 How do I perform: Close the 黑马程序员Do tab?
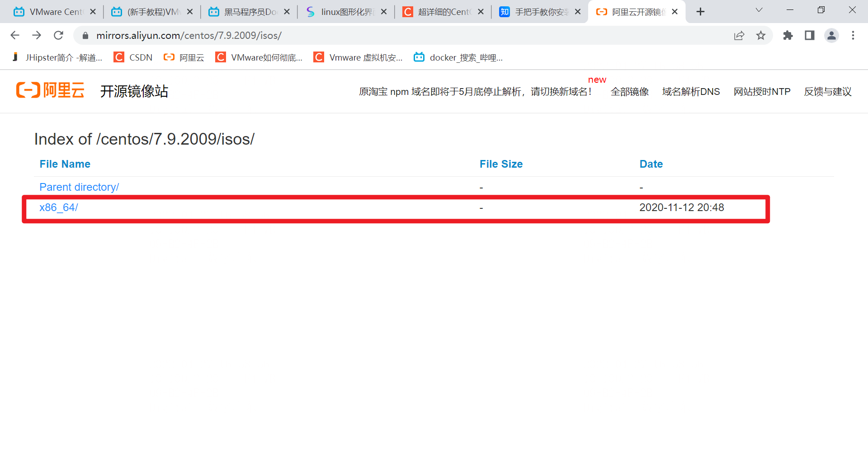[287, 12]
